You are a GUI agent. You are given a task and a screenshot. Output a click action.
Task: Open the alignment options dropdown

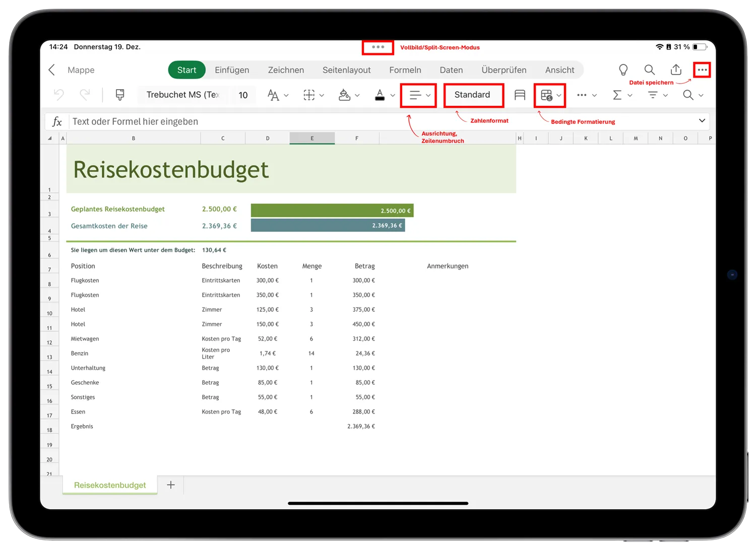(x=427, y=95)
